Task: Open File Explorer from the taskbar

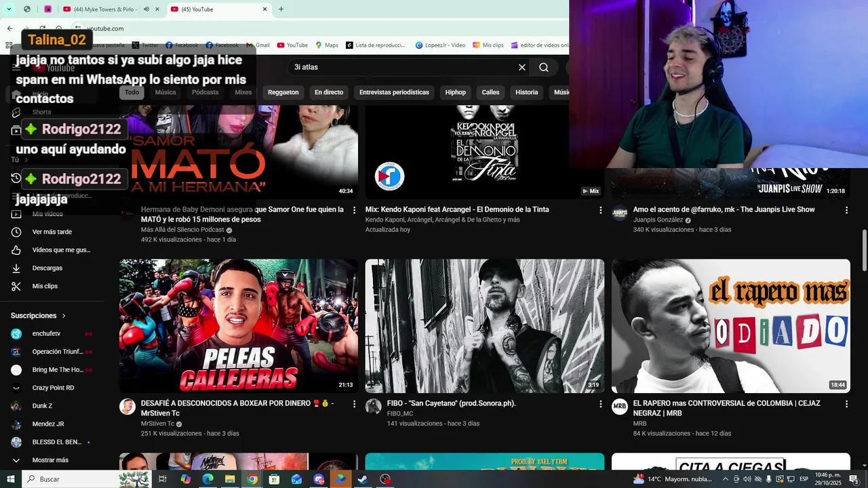Action: [x=230, y=479]
